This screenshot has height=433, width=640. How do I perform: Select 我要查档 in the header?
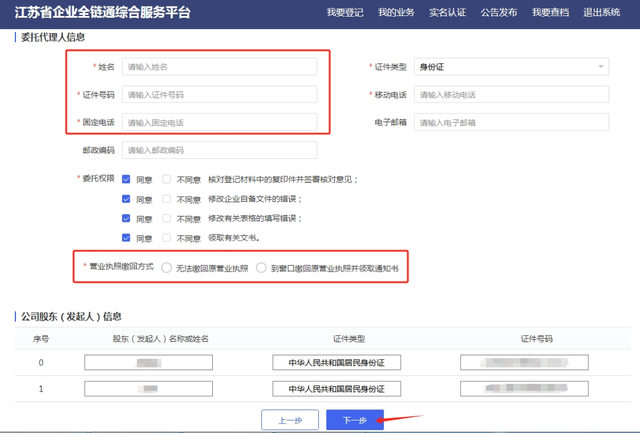click(549, 13)
